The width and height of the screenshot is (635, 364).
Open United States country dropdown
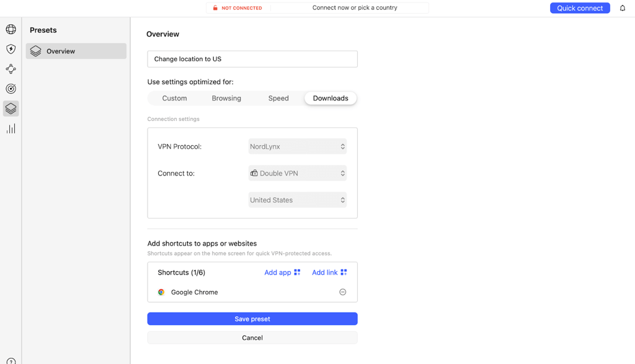pos(297,200)
